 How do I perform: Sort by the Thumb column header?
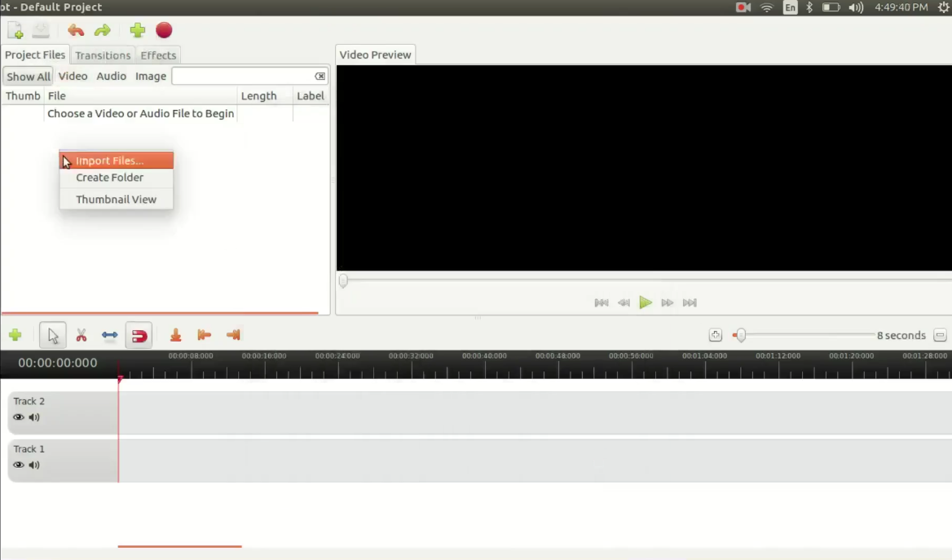23,96
